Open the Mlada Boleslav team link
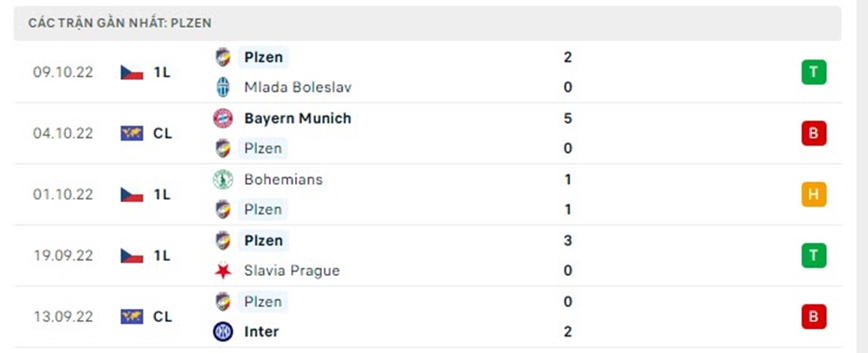The image size is (868, 353). [298, 88]
